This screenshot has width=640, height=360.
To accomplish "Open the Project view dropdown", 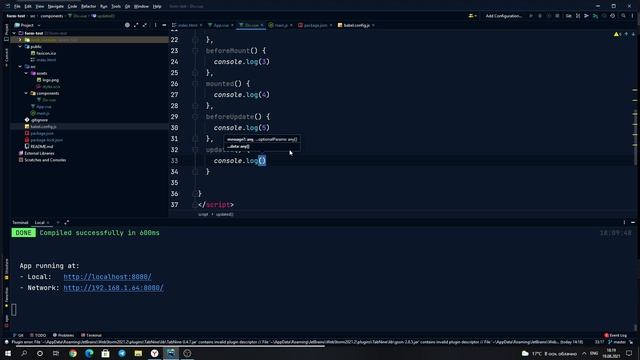I will pos(27,25).
